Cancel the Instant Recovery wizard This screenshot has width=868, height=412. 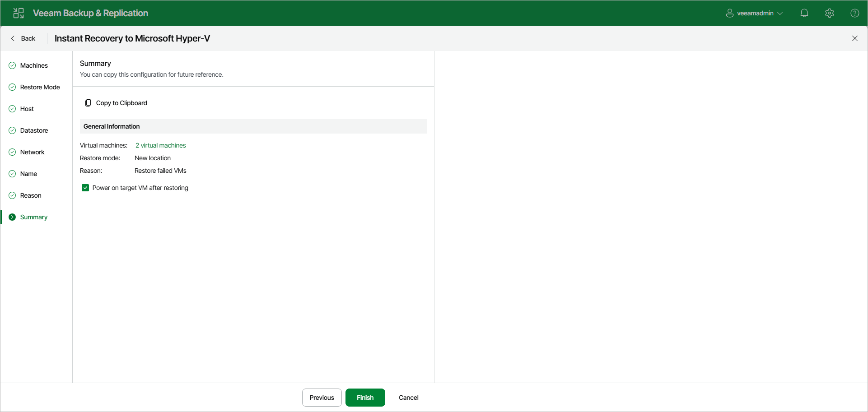tap(408, 398)
